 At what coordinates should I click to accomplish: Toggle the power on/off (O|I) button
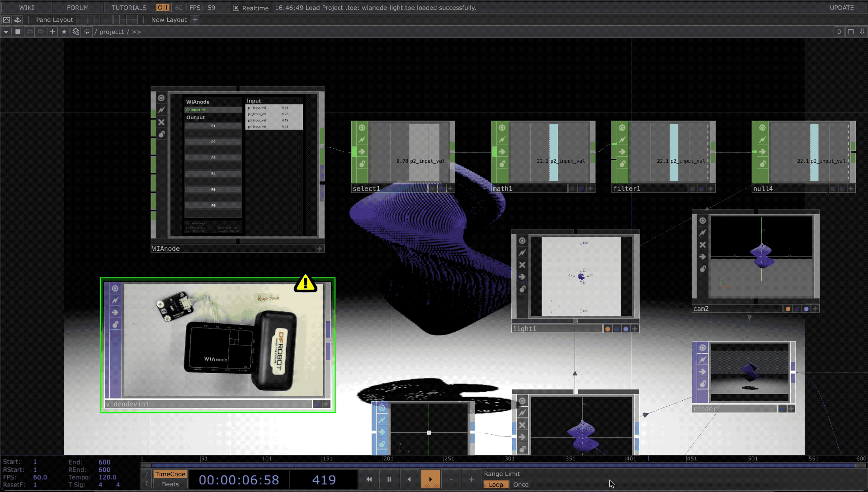(x=163, y=8)
